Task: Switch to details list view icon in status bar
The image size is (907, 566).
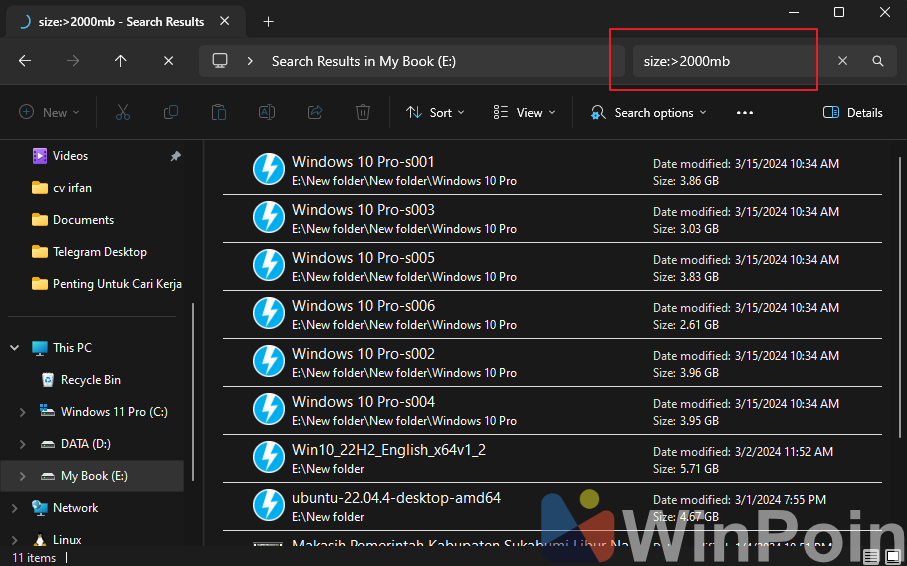Action: [871, 557]
